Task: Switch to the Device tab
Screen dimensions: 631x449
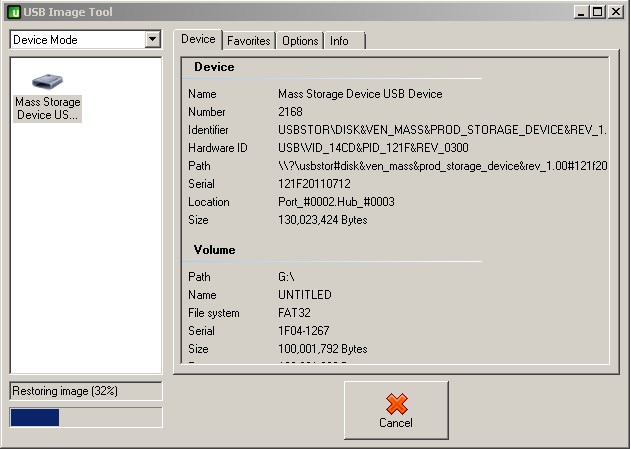Action: coord(198,39)
